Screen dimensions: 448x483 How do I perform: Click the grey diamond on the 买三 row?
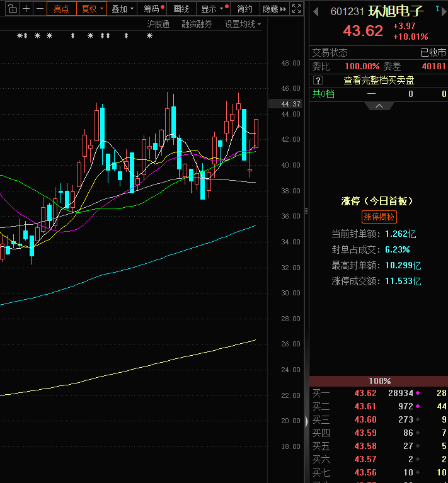coord(418,419)
